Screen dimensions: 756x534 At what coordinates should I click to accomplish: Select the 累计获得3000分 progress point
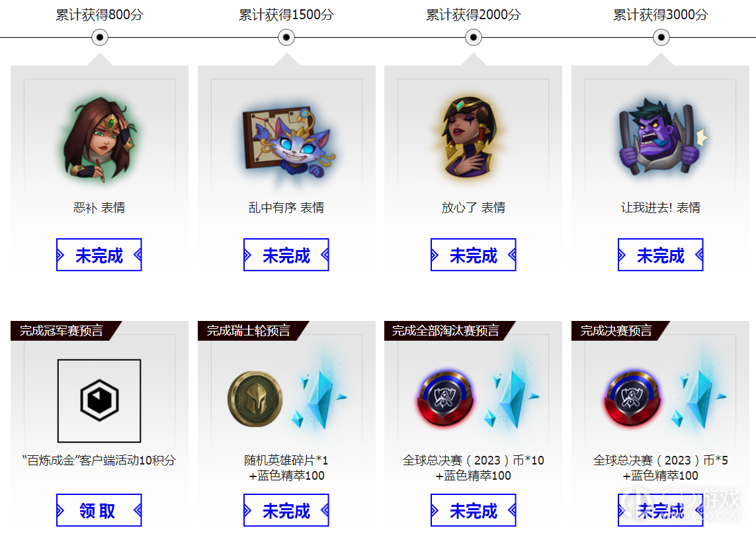(x=661, y=37)
